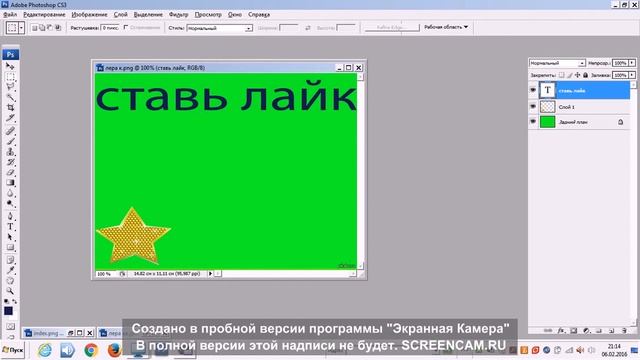Select the Pen tool
The image size is (640, 360).
click(10, 216)
